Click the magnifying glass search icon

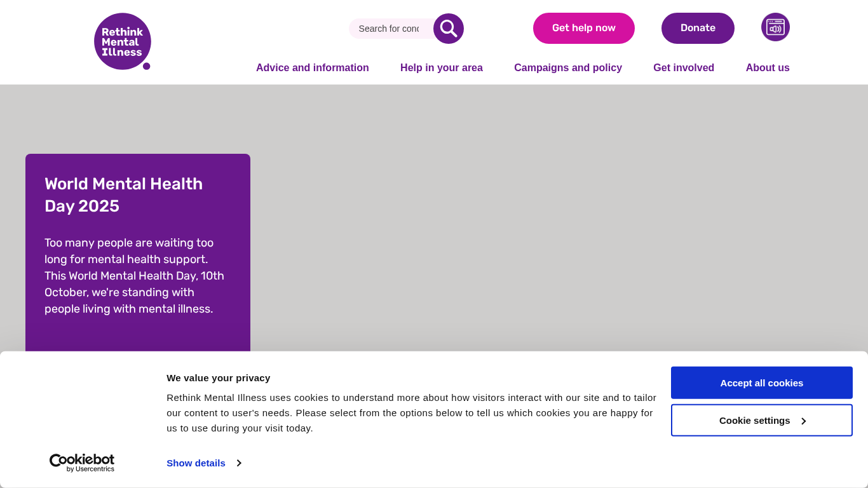click(x=449, y=29)
